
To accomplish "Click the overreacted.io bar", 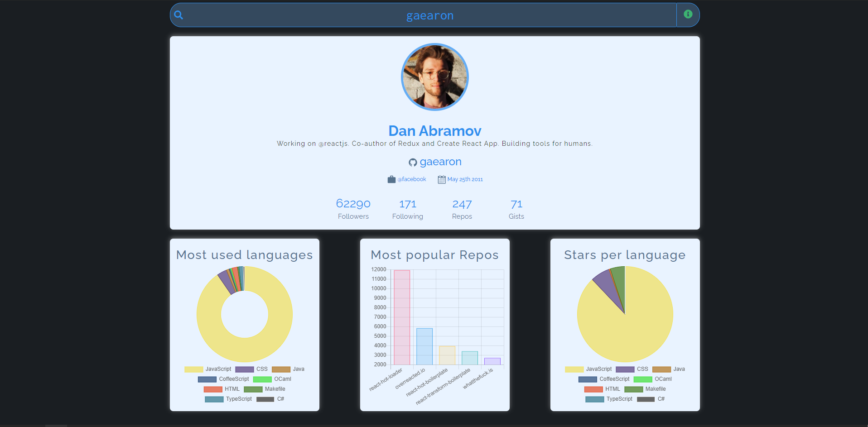I will [x=424, y=346].
